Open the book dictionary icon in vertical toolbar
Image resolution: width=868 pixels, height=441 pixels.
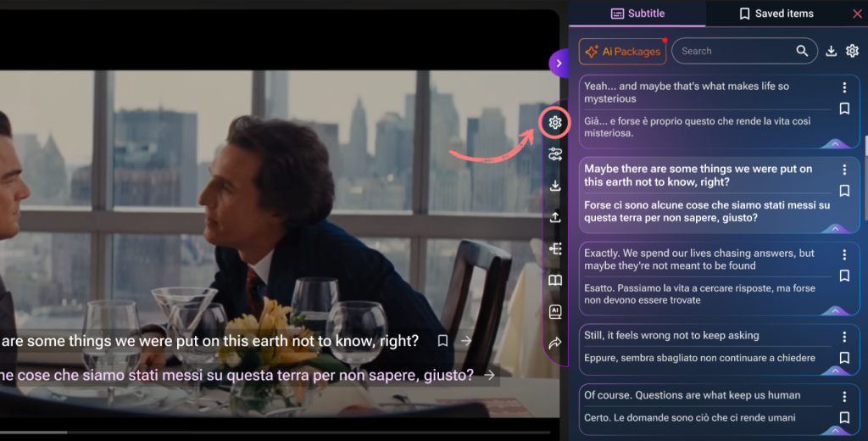555,281
